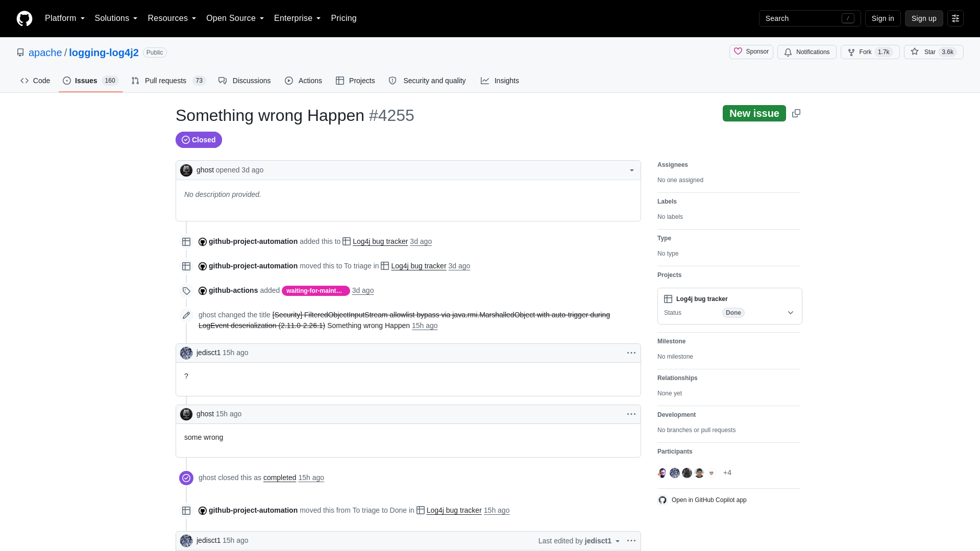The width and height of the screenshot is (980, 551).
Task: Click the '3d ago' timestamp on opening post
Action: (x=252, y=170)
